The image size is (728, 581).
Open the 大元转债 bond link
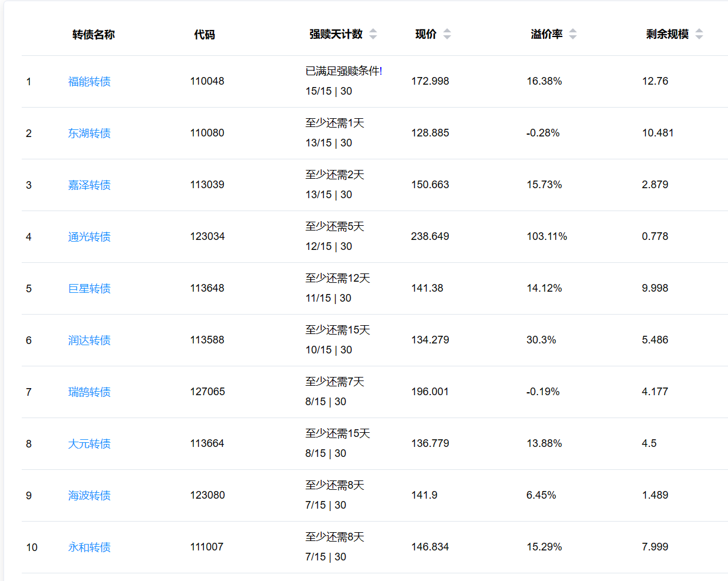[x=89, y=444]
